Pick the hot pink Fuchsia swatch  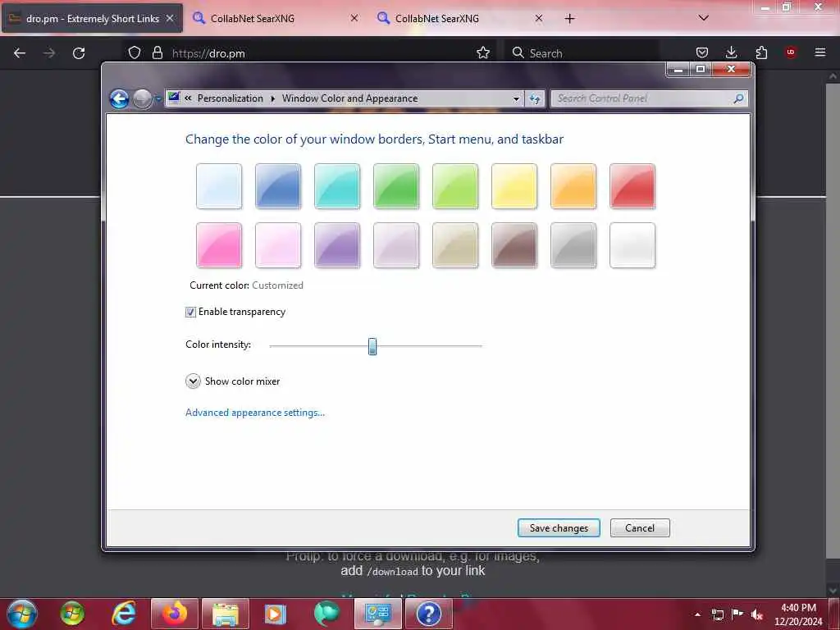(x=218, y=244)
